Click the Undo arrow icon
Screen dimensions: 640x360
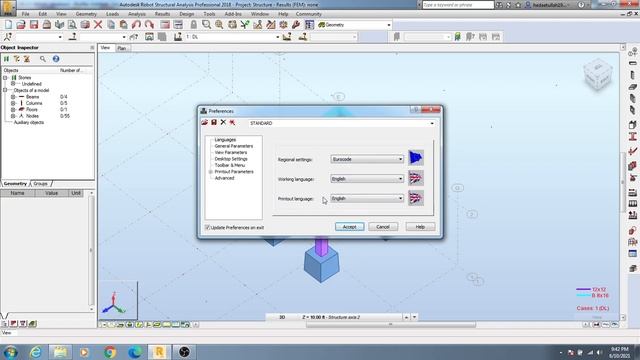point(136,25)
